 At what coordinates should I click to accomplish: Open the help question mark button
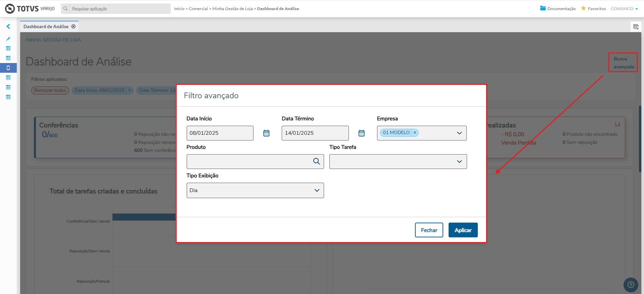[x=631, y=285]
